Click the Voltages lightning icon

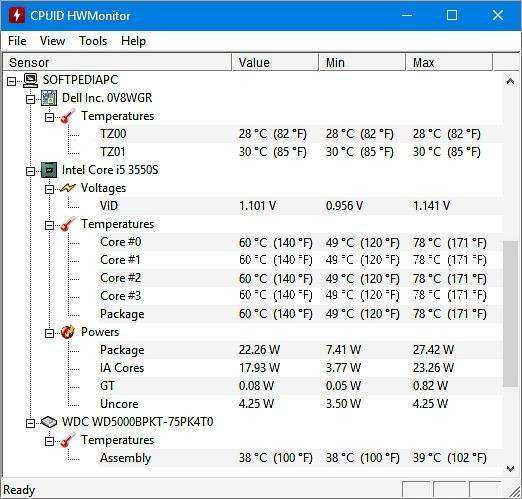[68, 188]
